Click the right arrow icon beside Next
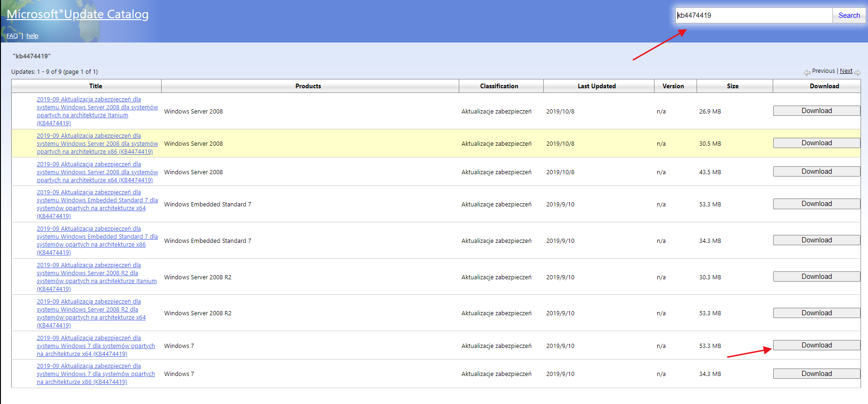Viewport: 868px width, 404px height. pos(857,72)
